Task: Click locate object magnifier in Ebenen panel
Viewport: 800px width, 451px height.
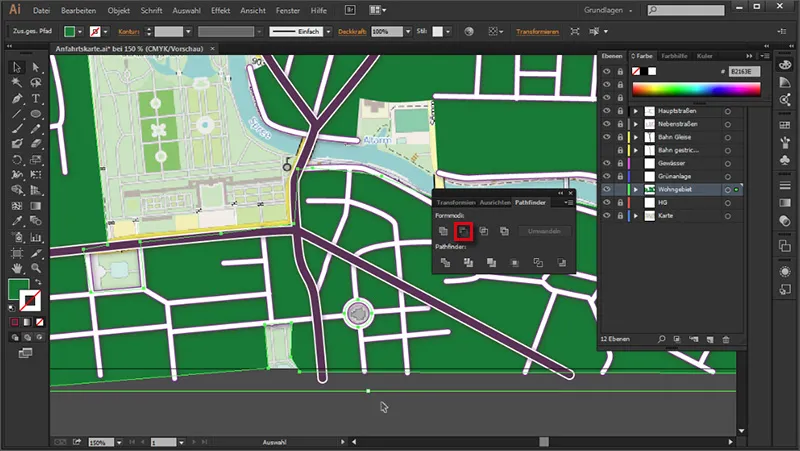Action: tap(661, 339)
